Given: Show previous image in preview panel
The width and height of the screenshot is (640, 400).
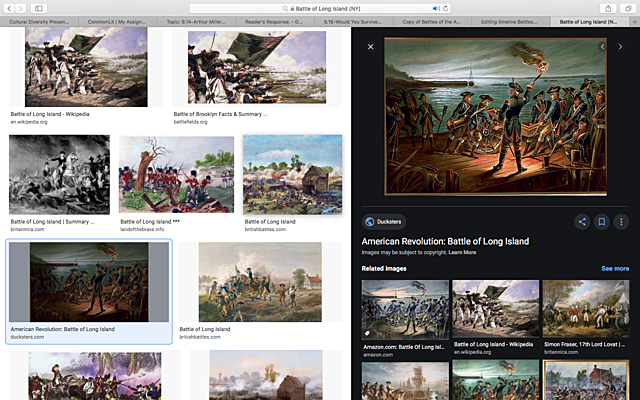Looking at the screenshot, I should pos(602,47).
